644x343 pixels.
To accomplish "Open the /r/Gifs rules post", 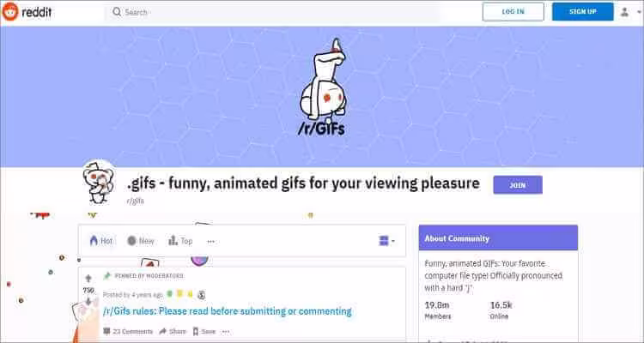I will pyautogui.click(x=228, y=311).
